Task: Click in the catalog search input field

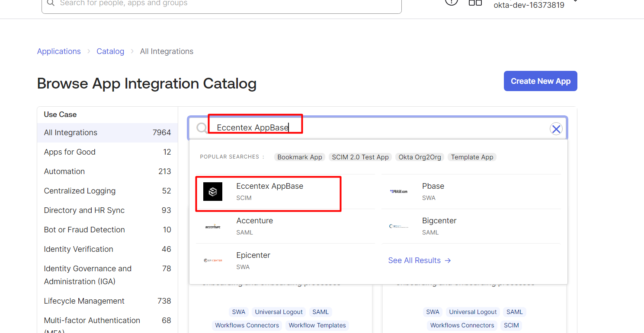Action: (377, 128)
